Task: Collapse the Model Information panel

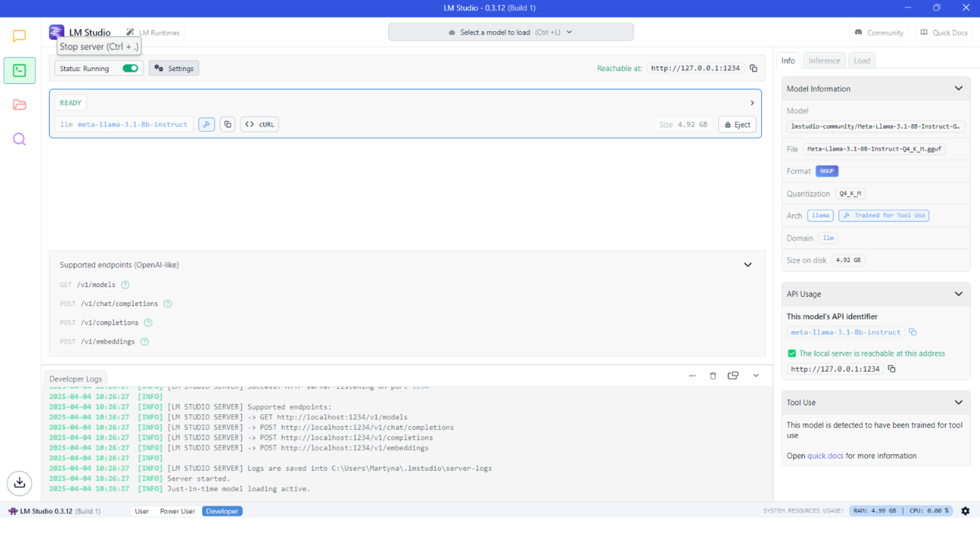Action: coord(958,88)
